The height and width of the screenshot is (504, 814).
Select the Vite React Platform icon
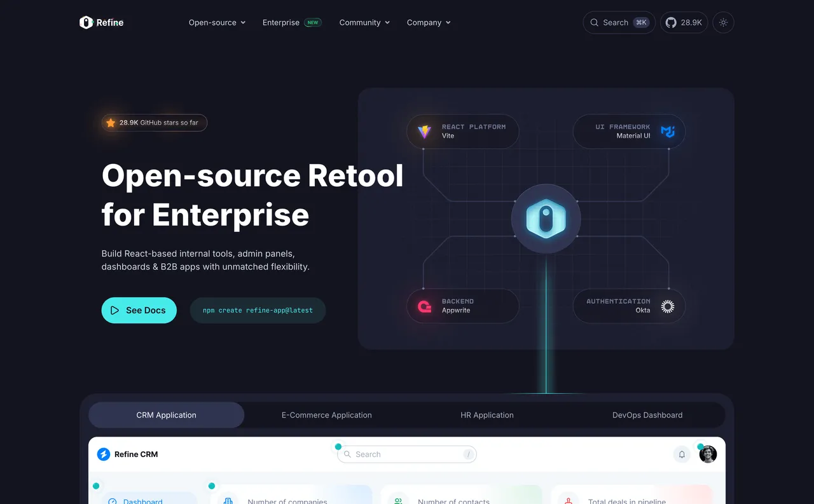pos(424,132)
